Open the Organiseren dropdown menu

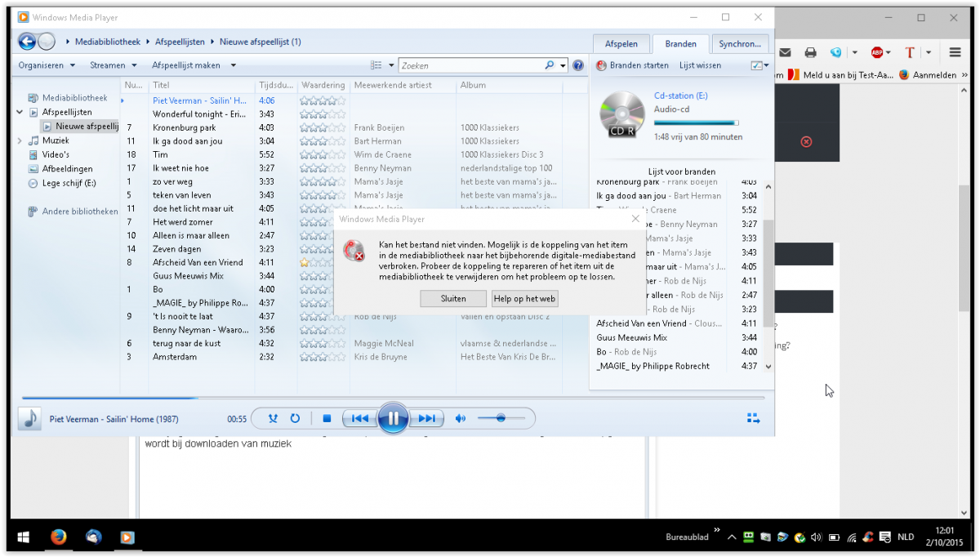point(47,65)
